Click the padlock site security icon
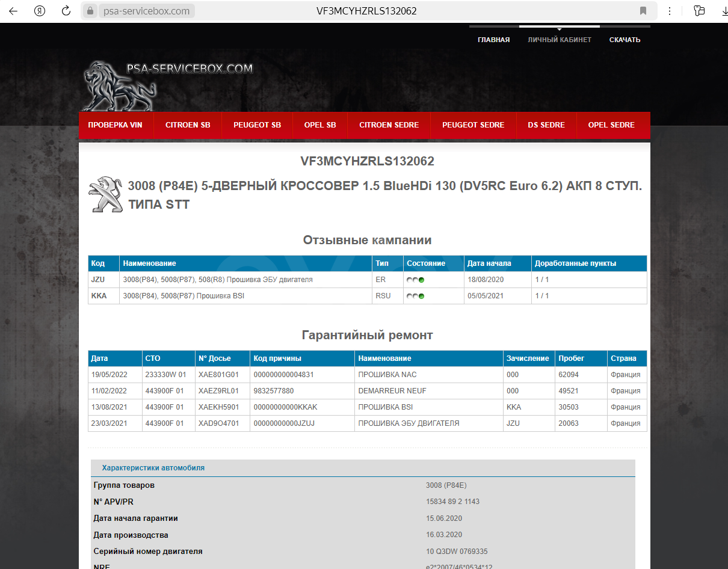Viewport: 728px width, 569px height. coord(90,11)
